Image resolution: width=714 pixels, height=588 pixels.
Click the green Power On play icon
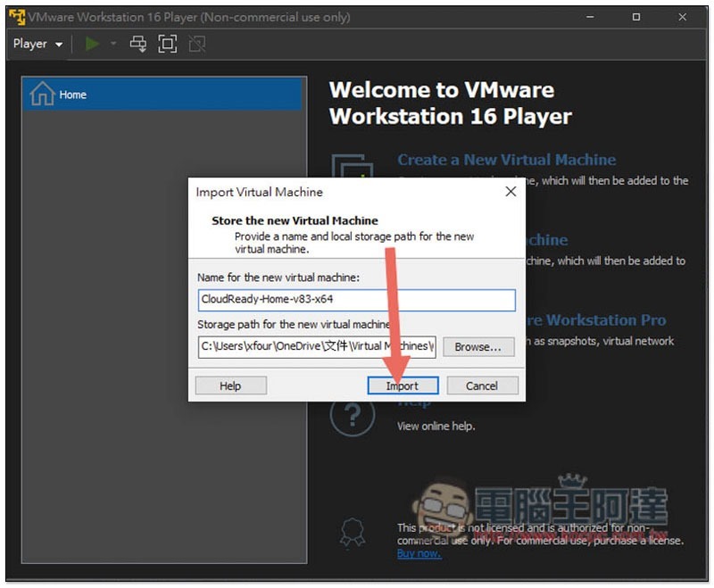(92, 44)
